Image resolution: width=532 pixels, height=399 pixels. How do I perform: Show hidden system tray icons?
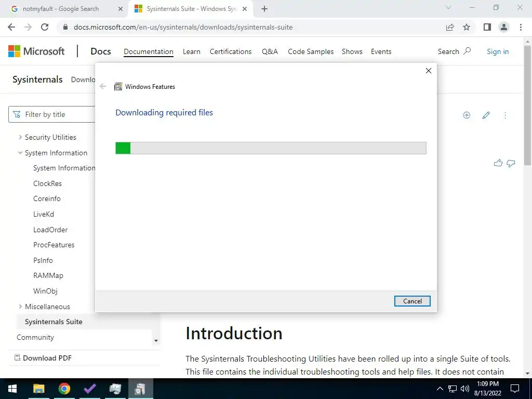(440, 389)
